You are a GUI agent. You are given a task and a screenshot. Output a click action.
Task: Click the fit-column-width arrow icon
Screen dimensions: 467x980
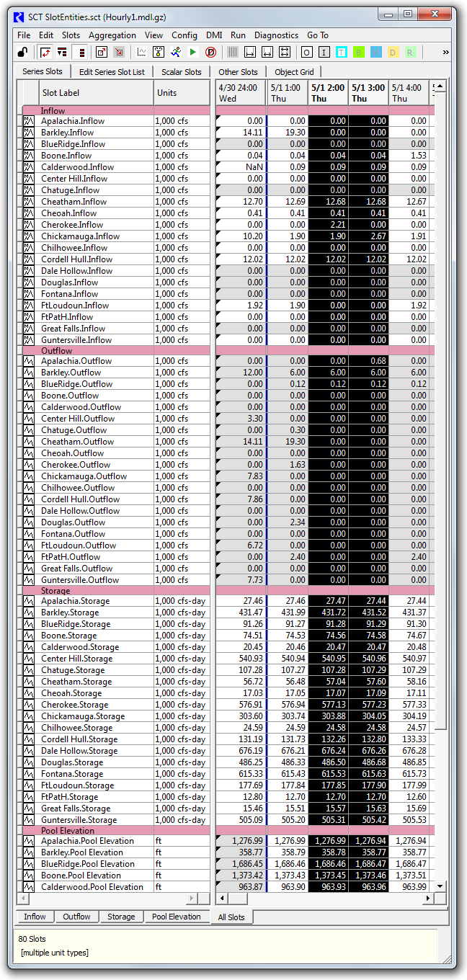[x=250, y=52]
